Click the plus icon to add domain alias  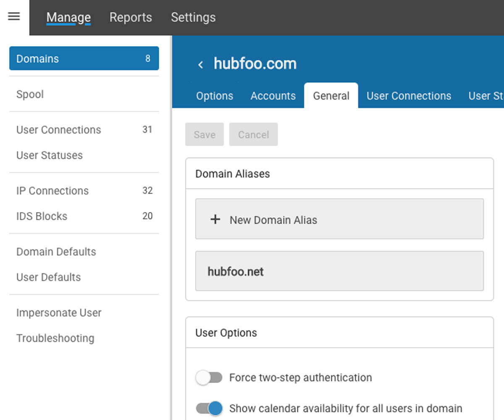215,219
